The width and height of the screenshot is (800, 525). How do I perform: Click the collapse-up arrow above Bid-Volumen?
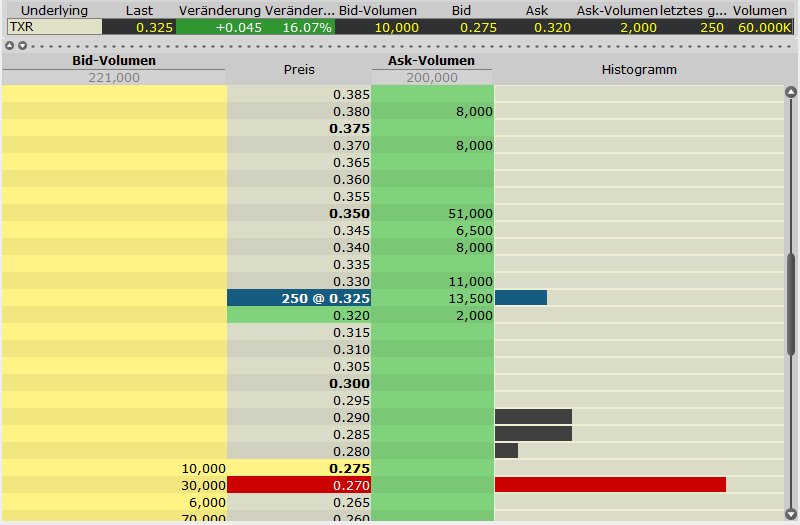click(9, 45)
